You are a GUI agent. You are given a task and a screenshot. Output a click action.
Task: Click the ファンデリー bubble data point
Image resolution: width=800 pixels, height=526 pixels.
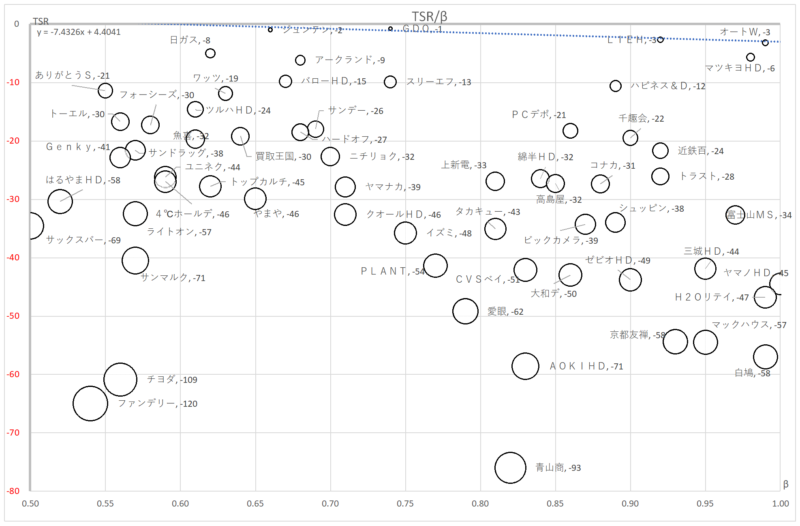[90, 403]
